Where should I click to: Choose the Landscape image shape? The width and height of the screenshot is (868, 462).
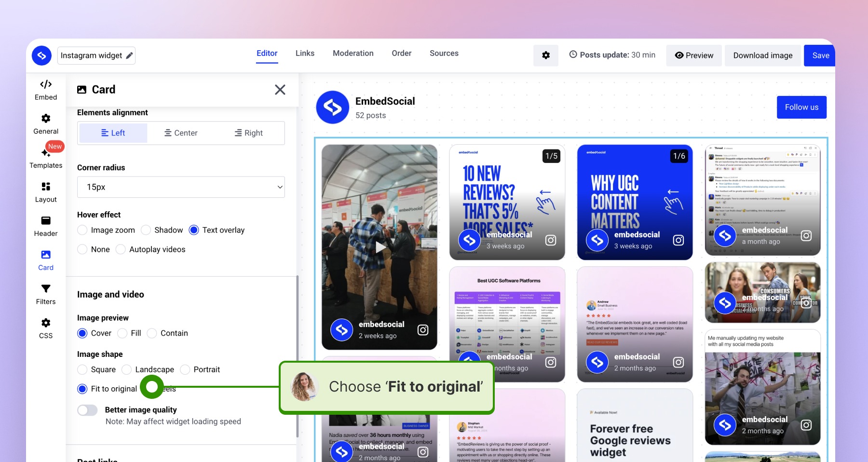tap(127, 369)
